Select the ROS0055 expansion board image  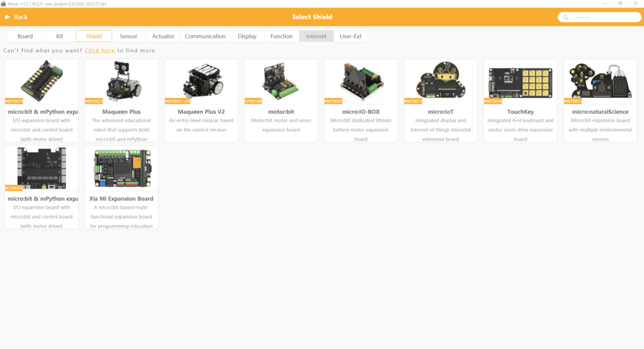coord(42,168)
